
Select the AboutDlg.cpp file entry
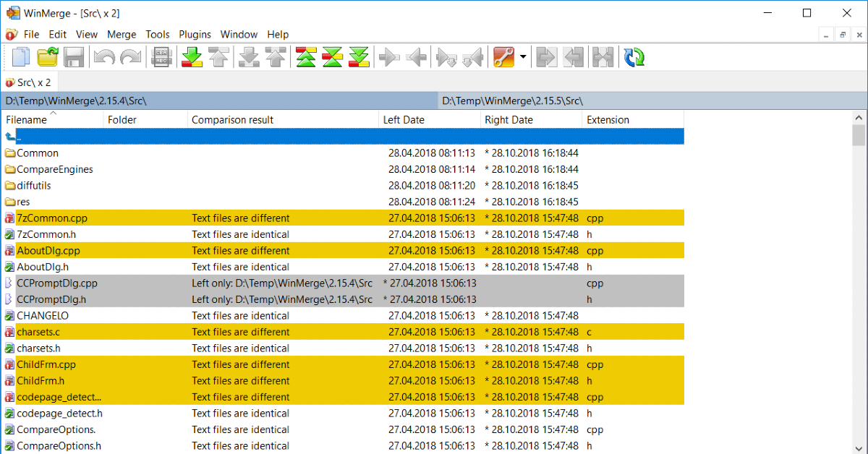click(x=48, y=251)
